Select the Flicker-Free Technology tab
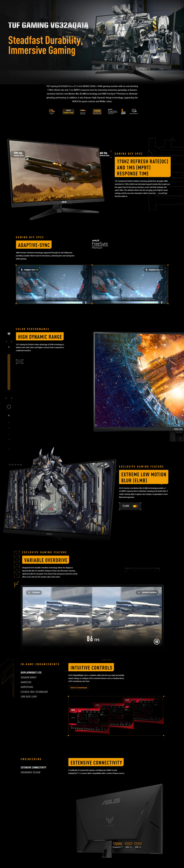 pyautogui.click(x=34, y=692)
